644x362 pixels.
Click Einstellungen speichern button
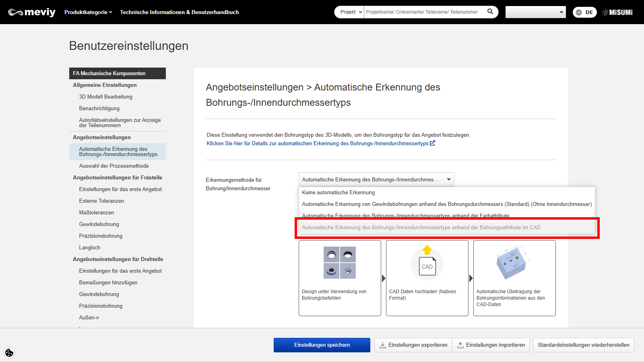click(x=322, y=345)
